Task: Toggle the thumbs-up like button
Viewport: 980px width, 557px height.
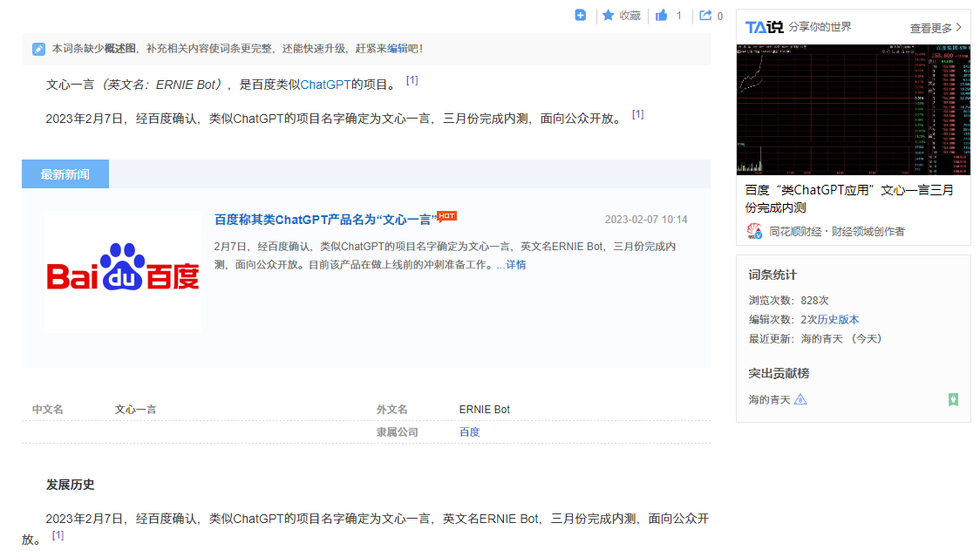Action: 663,16
